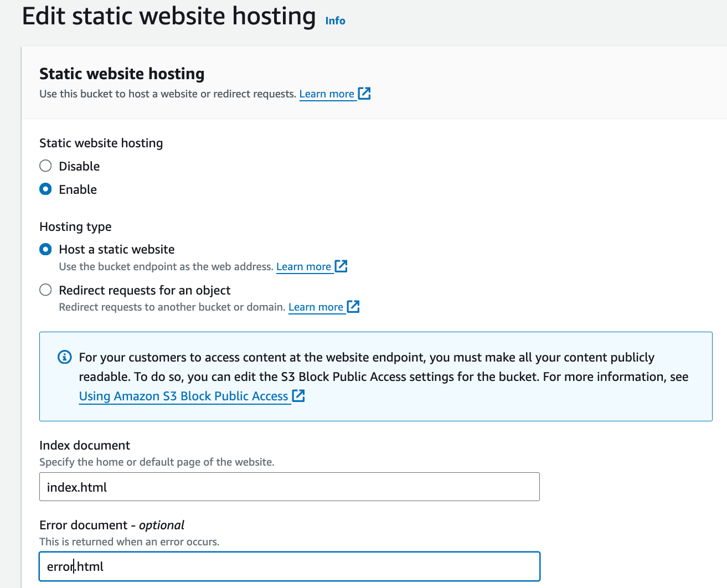727x588 pixels.
Task: Click the Hosting type section label
Action: [x=75, y=226]
